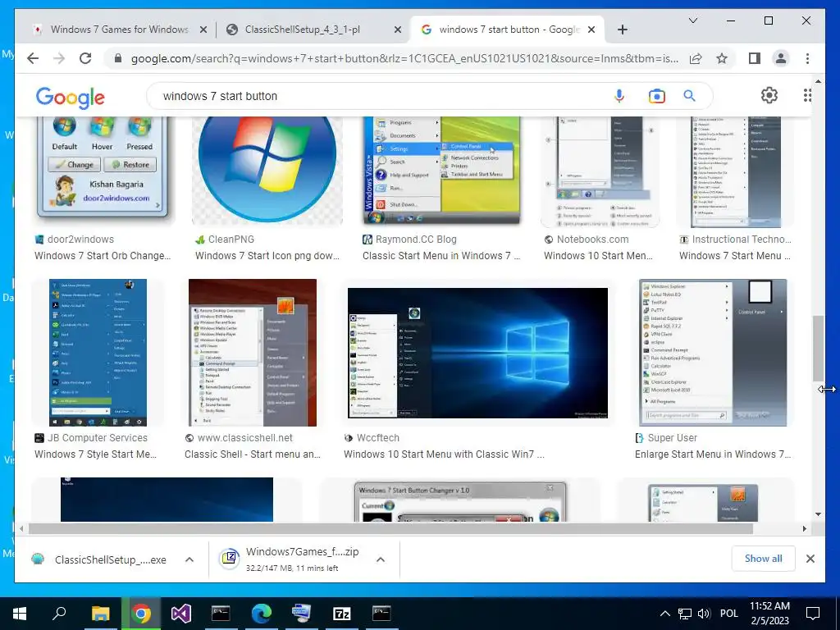Screen dimensions: 840x630
Task: Open 7-Zip from the taskbar
Action: (x=342, y=614)
